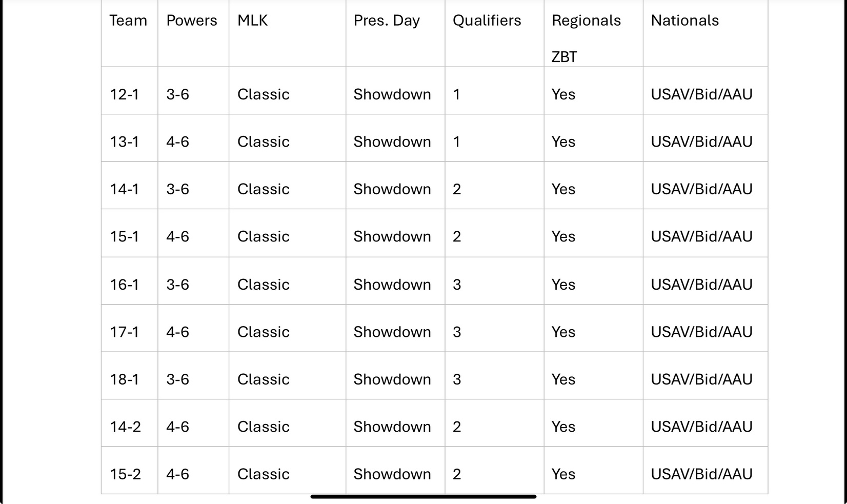Select the 13-1 team cell
The height and width of the screenshot is (504, 847).
point(130,138)
